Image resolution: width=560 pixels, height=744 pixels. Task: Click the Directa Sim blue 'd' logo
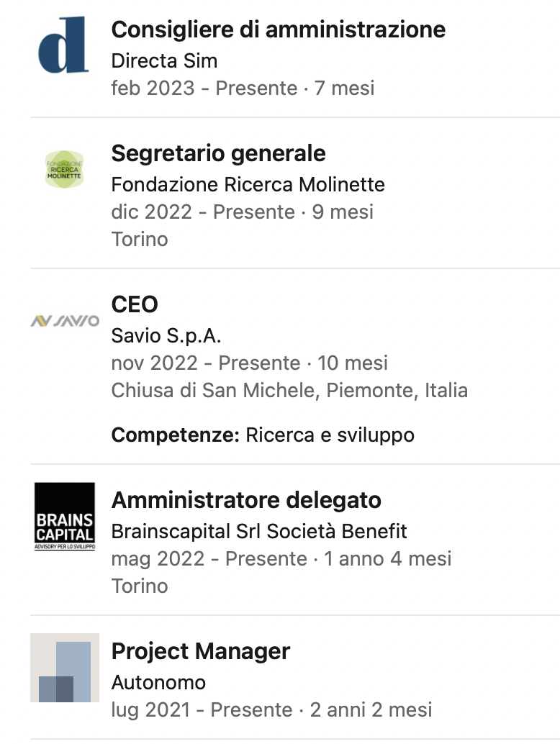pyautogui.click(x=64, y=45)
